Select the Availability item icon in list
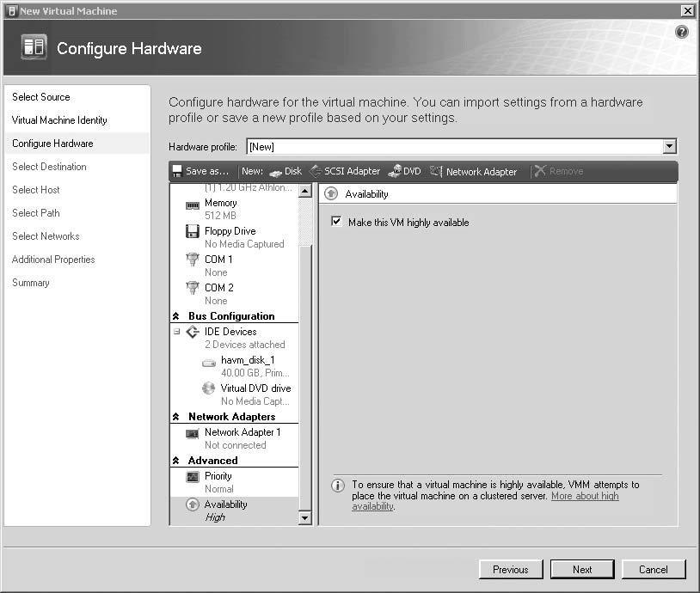The width and height of the screenshot is (700, 593). [x=193, y=504]
